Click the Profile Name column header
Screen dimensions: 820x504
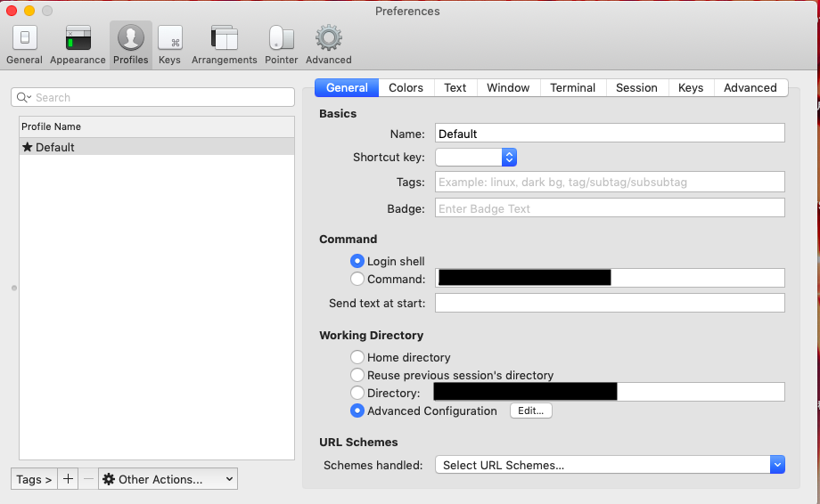pyautogui.click(x=157, y=126)
